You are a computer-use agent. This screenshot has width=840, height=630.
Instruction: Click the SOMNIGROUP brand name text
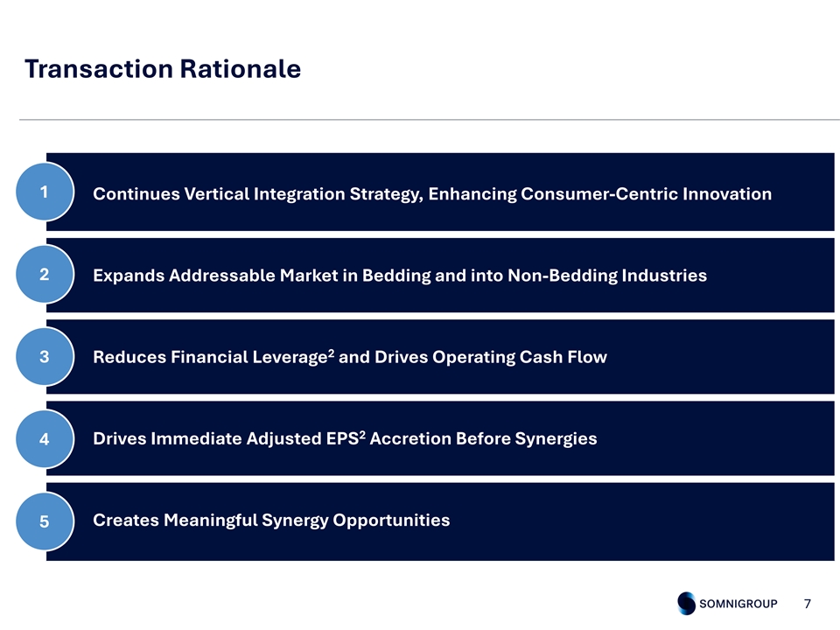point(738,604)
